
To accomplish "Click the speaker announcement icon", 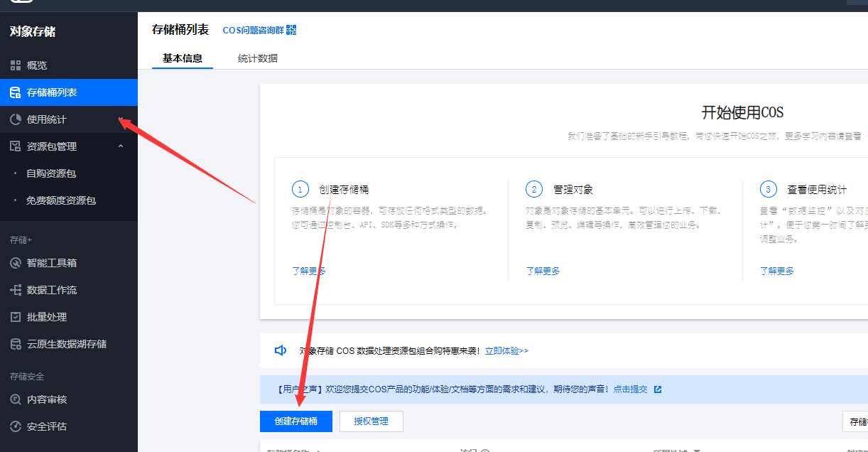I will tap(281, 350).
